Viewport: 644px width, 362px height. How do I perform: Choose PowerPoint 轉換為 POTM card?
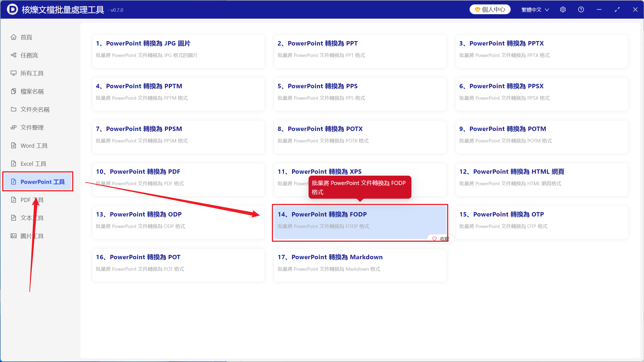click(x=542, y=137)
